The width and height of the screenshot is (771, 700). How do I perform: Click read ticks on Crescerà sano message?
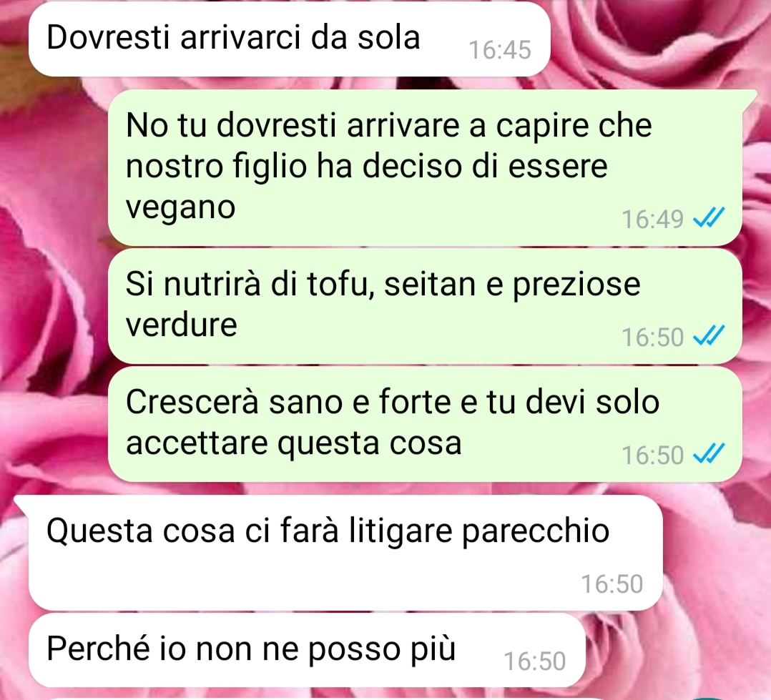[709, 454]
